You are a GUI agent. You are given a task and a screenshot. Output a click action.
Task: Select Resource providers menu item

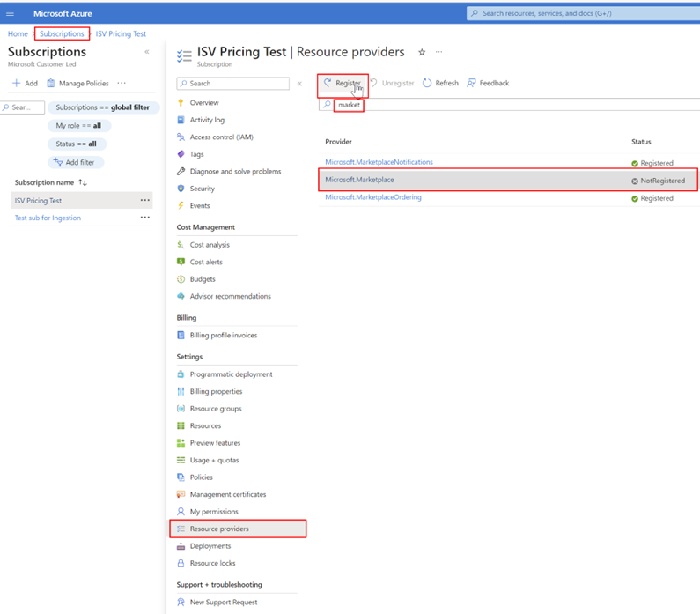[x=238, y=529]
